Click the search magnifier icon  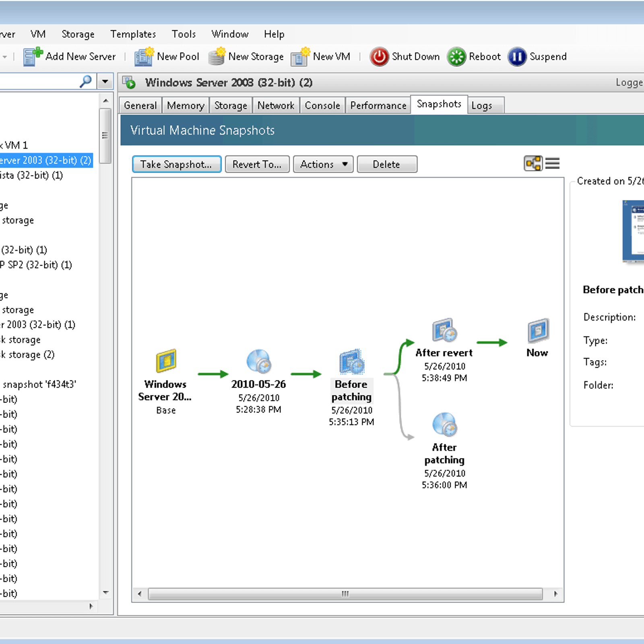tap(86, 82)
